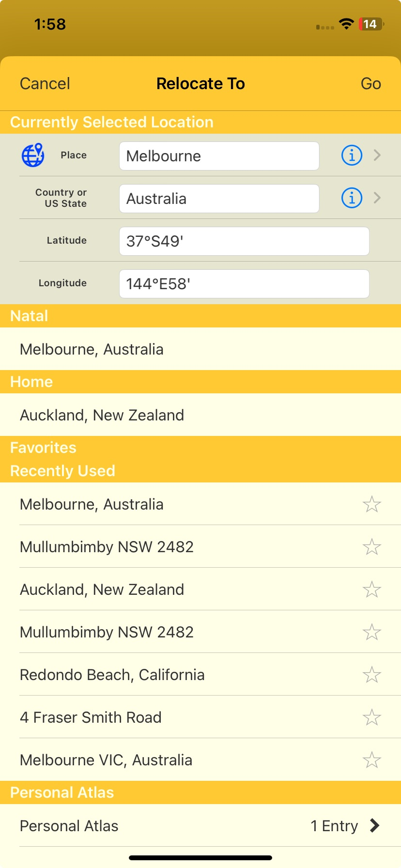This screenshot has height=868, width=401.
Task: Edit the Longitude field 144°E58'
Action: 244,284
